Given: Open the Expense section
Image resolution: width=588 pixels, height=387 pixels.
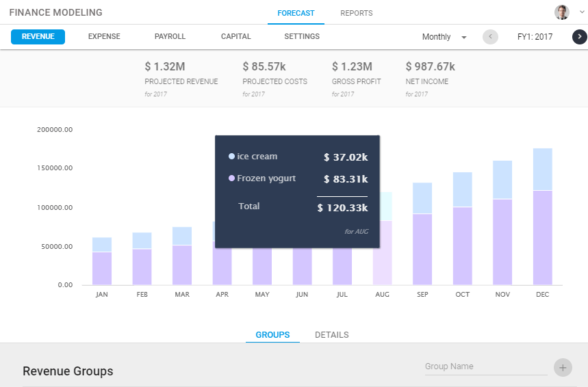Looking at the screenshot, I should point(104,37).
